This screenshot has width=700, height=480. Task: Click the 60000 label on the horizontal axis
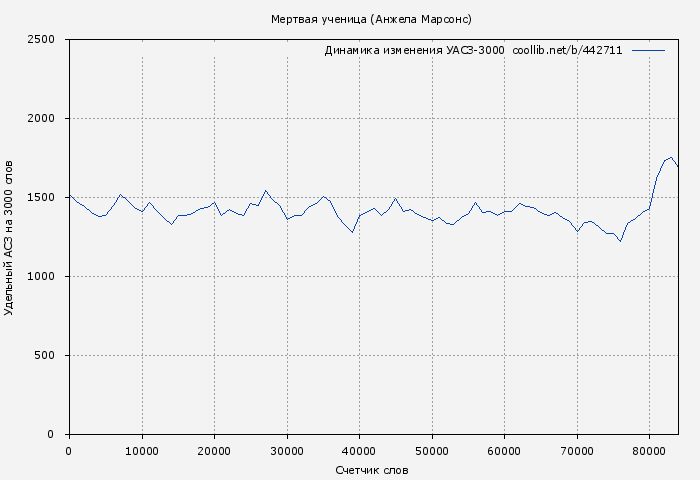tap(504, 451)
